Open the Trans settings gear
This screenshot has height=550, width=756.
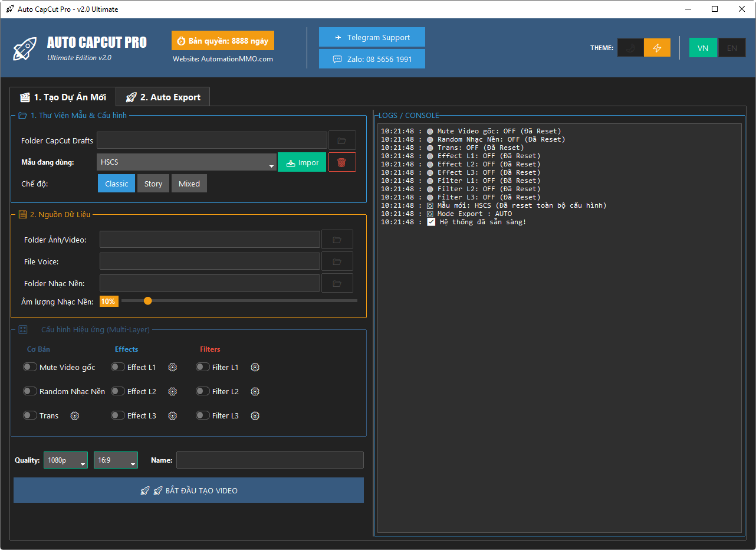click(75, 415)
